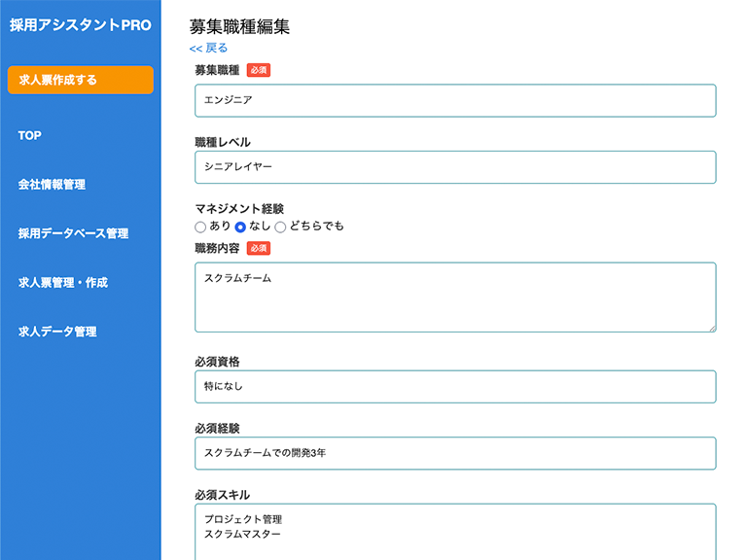
Task: Click the 職種レベル label
Action: [x=223, y=142]
